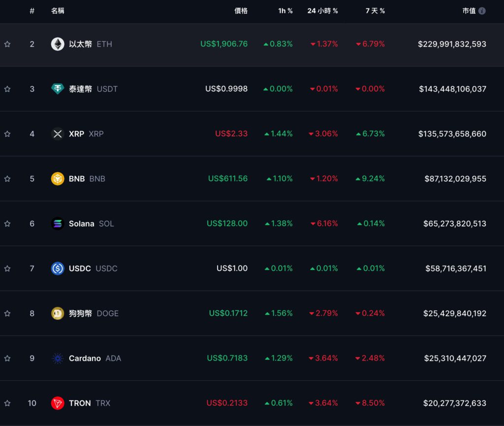Click the Tether USDT logo icon
The image size is (504, 426).
coord(58,89)
